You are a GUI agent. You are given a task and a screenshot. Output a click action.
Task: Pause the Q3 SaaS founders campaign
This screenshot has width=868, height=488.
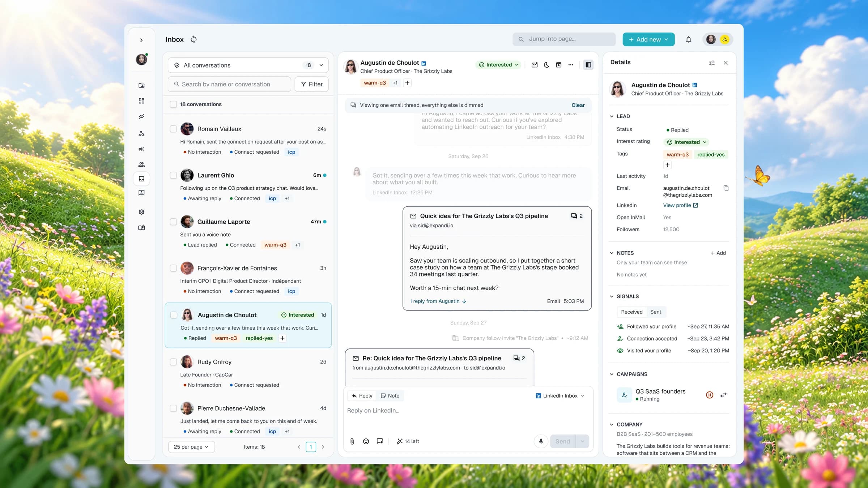click(x=710, y=395)
